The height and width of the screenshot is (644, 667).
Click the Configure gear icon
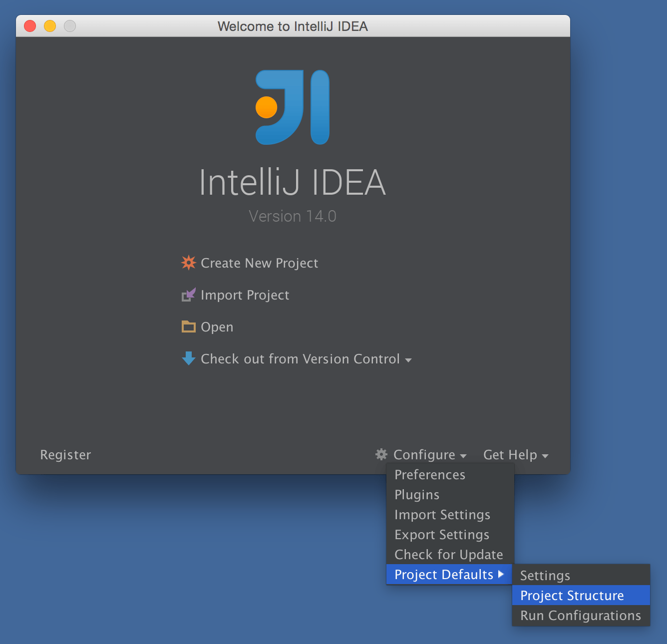tap(381, 454)
